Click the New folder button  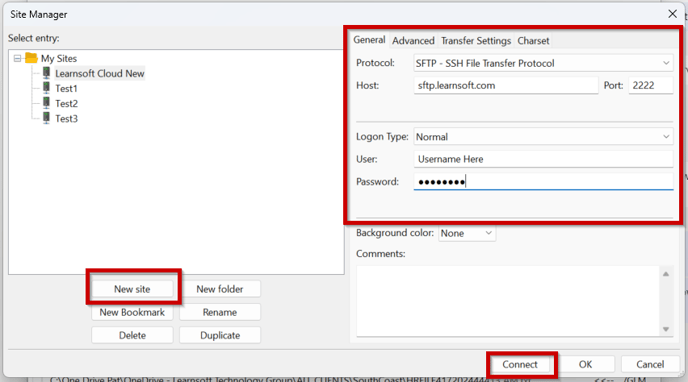point(220,289)
